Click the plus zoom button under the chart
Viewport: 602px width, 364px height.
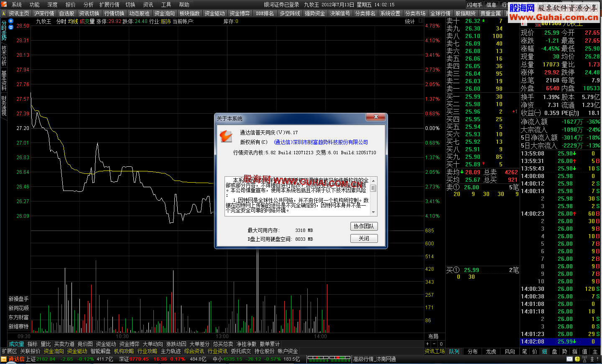tap(427, 344)
